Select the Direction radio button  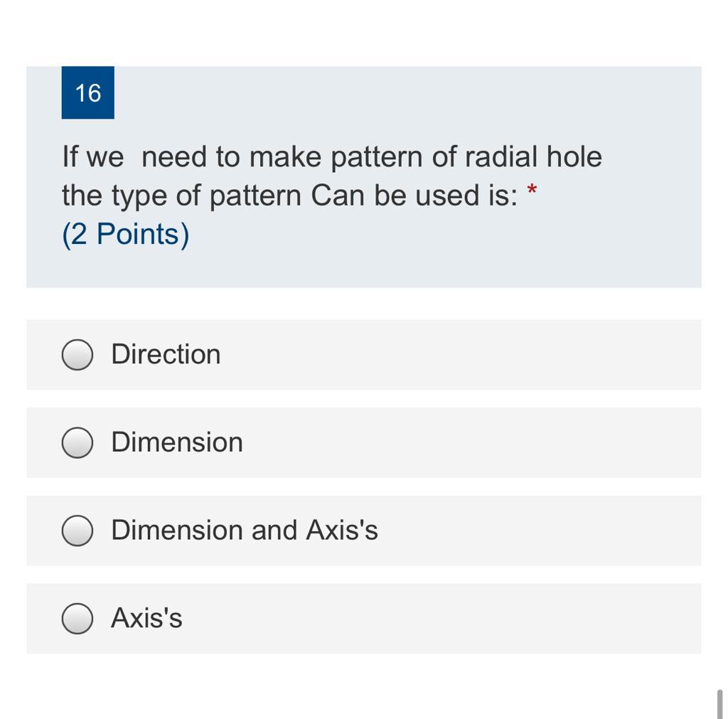77,354
